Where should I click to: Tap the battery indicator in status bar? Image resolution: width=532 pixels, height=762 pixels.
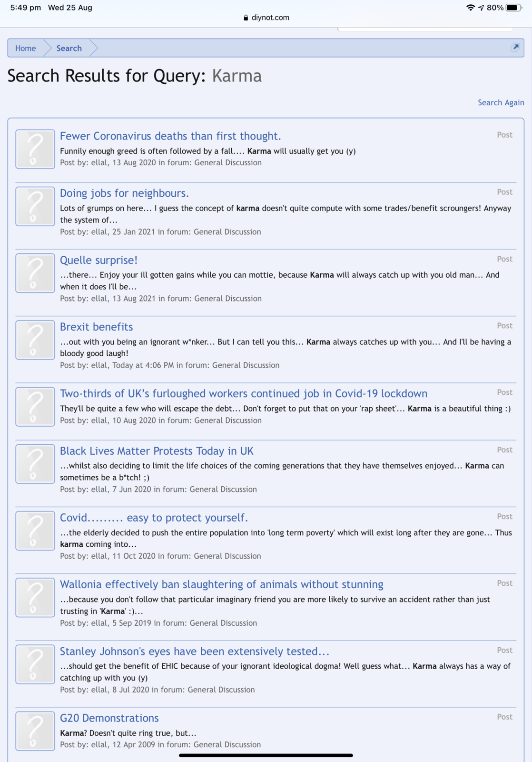coord(513,8)
